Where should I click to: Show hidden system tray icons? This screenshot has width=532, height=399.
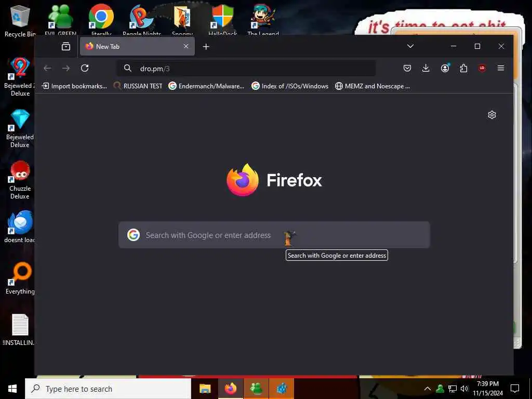point(428,389)
